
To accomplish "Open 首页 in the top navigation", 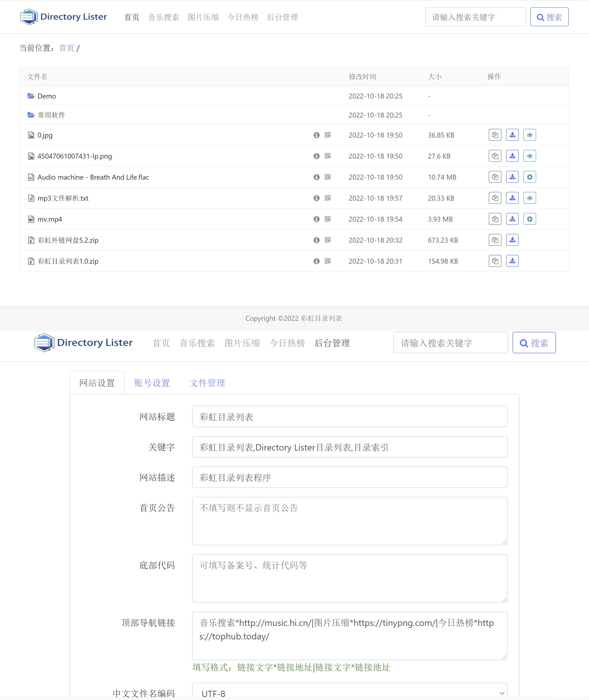I will click(x=132, y=17).
